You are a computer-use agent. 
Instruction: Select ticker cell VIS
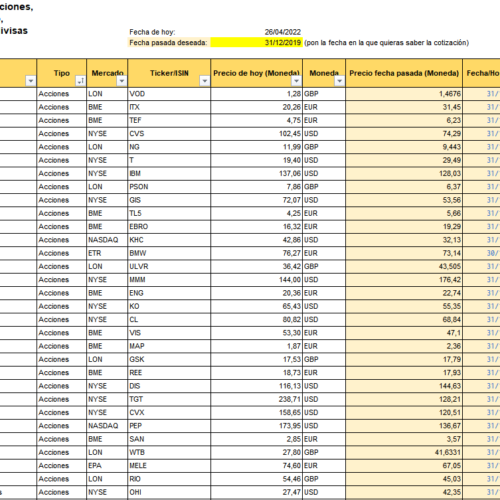(x=169, y=333)
